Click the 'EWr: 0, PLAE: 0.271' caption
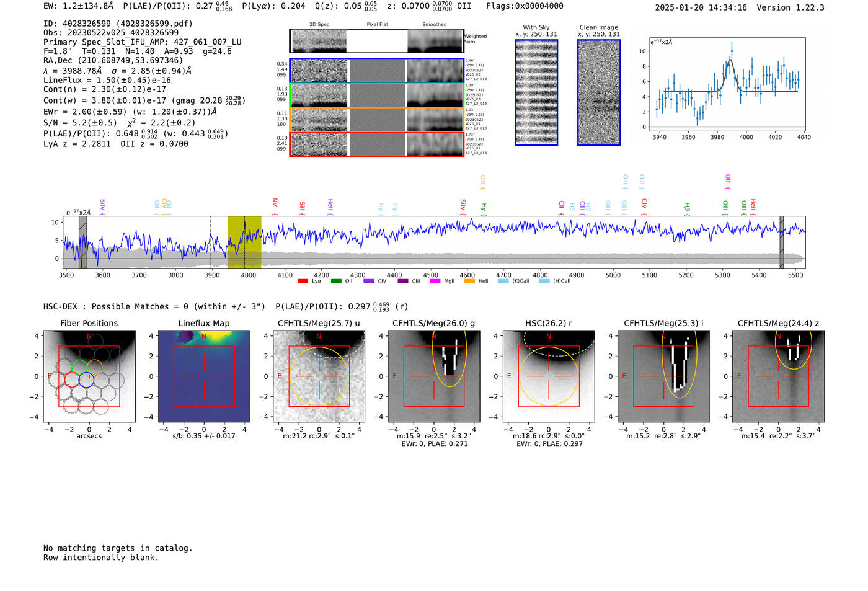This screenshot has height=591, width=868. click(x=435, y=444)
